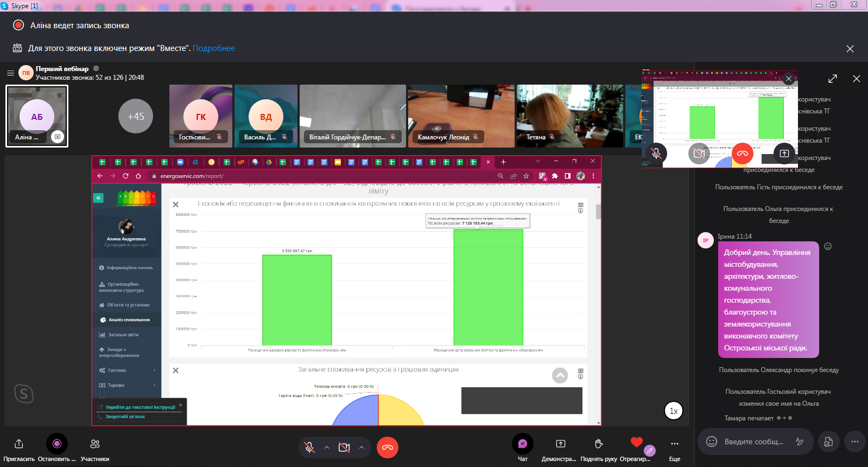Reload the energoservic page in shared browser
This screenshot has height=467, width=868.
point(125,176)
